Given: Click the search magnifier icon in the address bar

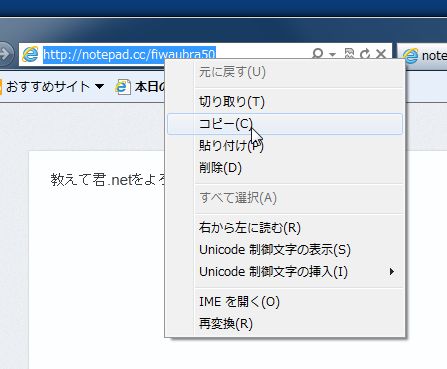Looking at the screenshot, I should 318,53.
